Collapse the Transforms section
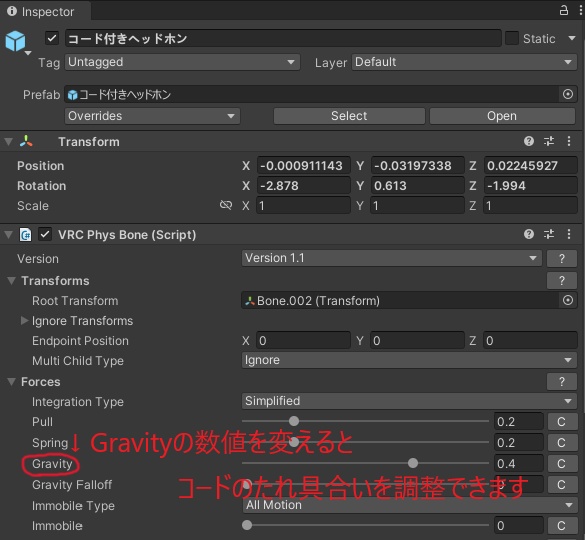The image size is (585, 540). pos(12,281)
